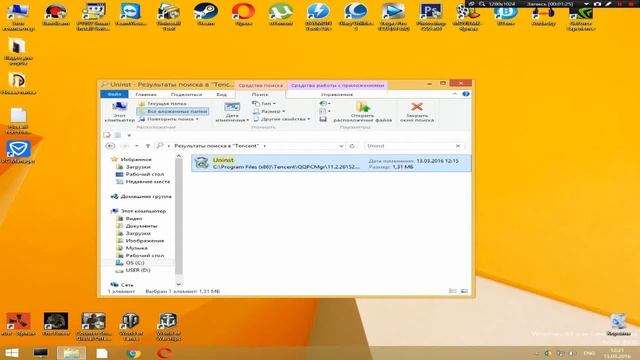Open Windows Start button on taskbar
This screenshot has width=640, height=360.
[x=11, y=353]
